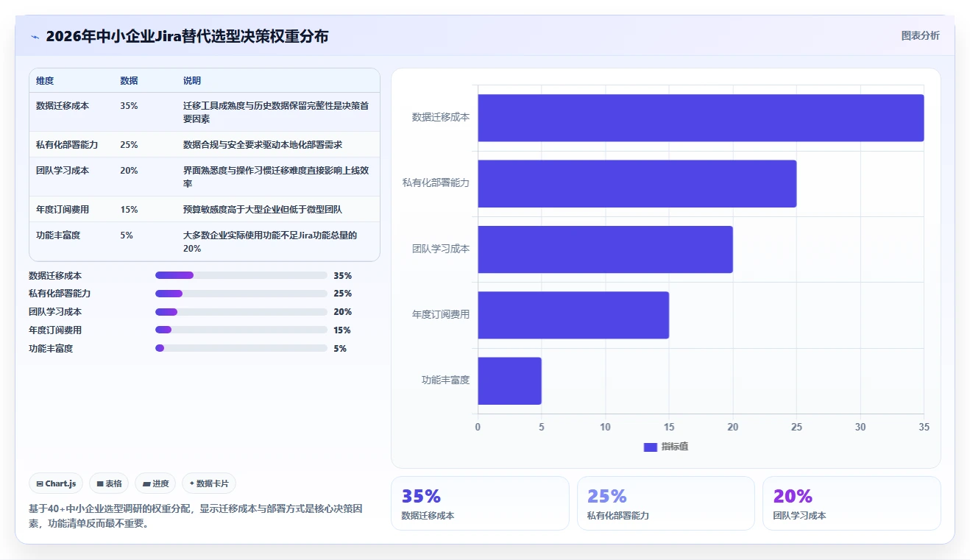
Task: Click the 功能丰富度 bar in the chart
Action: [x=510, y=380]
